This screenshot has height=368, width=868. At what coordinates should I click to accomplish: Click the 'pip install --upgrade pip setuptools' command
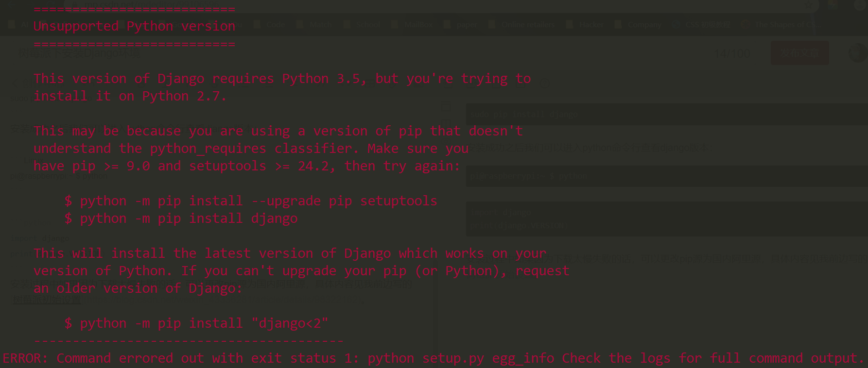tap(297, 201)
